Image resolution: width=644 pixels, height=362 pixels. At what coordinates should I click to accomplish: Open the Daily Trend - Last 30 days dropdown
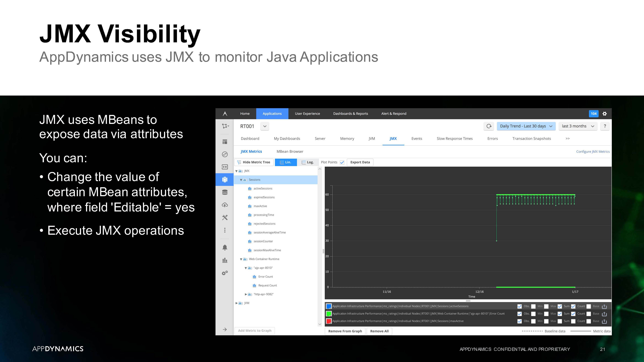(x=526, y=126)
